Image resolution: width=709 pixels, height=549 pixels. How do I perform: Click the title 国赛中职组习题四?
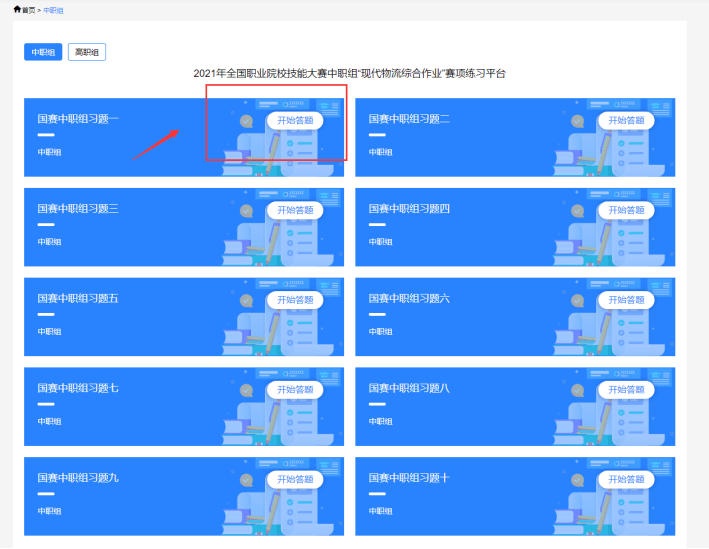pyautogui.click(x=409, y=208)
